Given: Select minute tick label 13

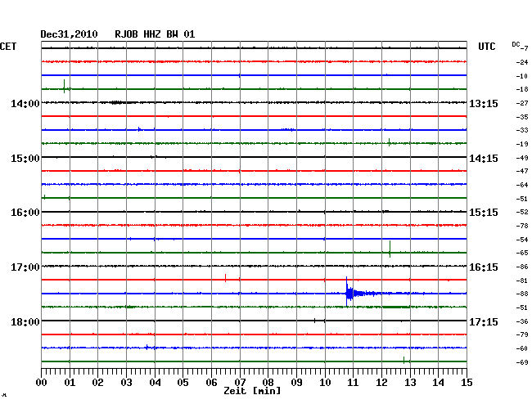Looking at the screenshot, I should (410, 382).
